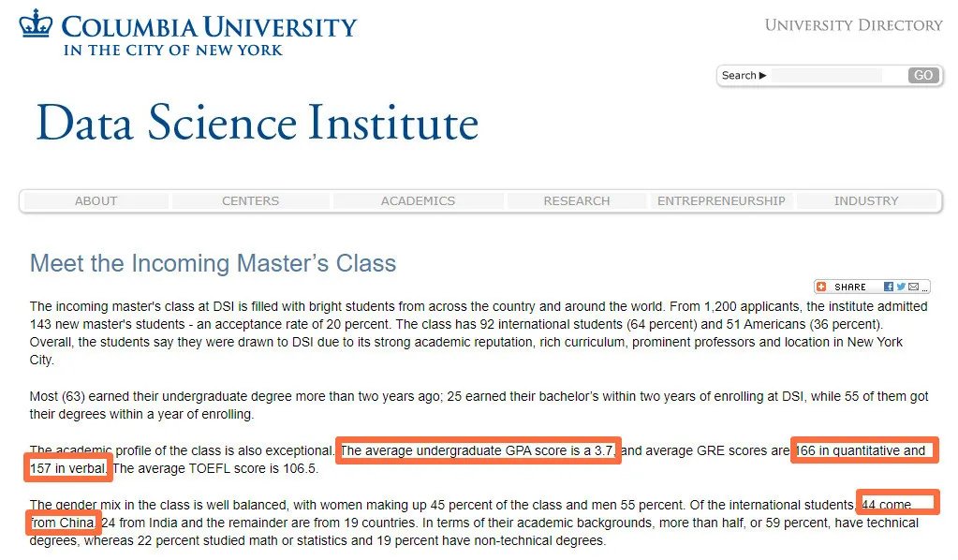Share the page on Facebook
Screen dimensions: 958x560
(x=889, y=287)
